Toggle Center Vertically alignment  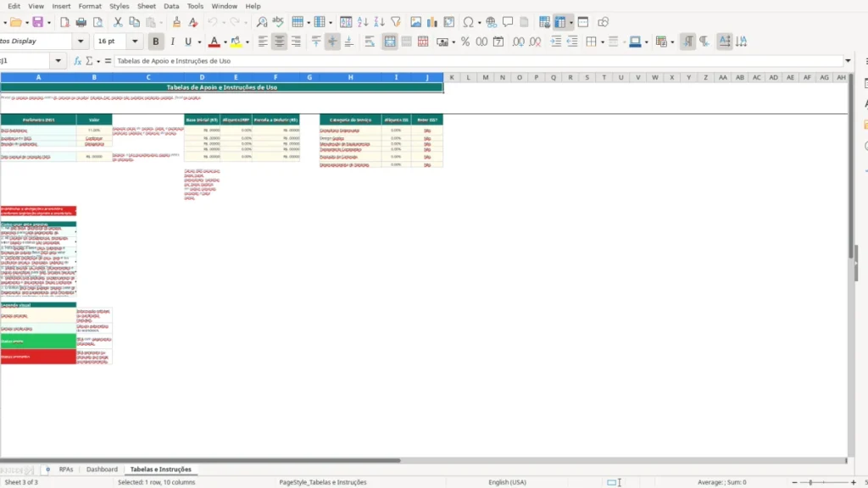click(332, 42)
